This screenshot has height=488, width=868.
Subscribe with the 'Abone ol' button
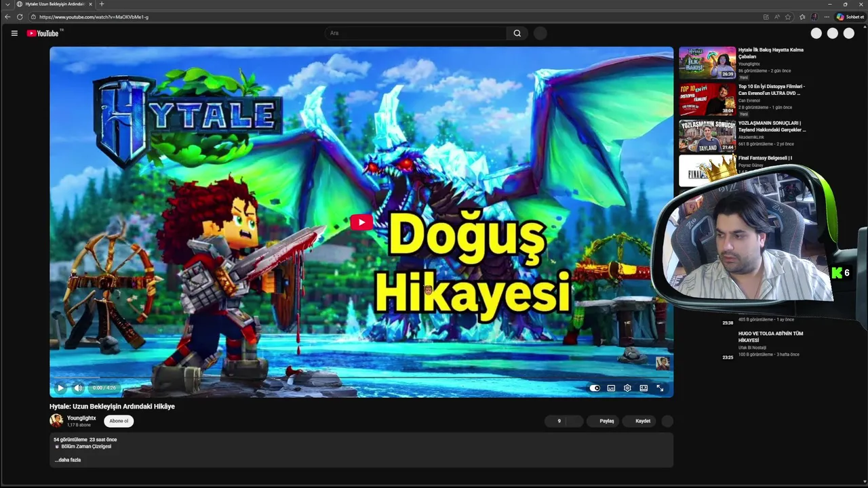pos(119,421)
